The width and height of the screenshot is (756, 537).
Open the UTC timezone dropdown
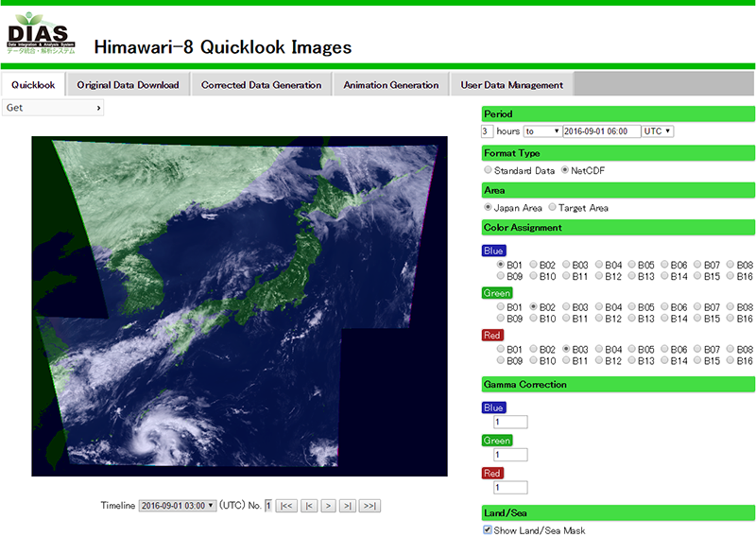pos(658,130)
